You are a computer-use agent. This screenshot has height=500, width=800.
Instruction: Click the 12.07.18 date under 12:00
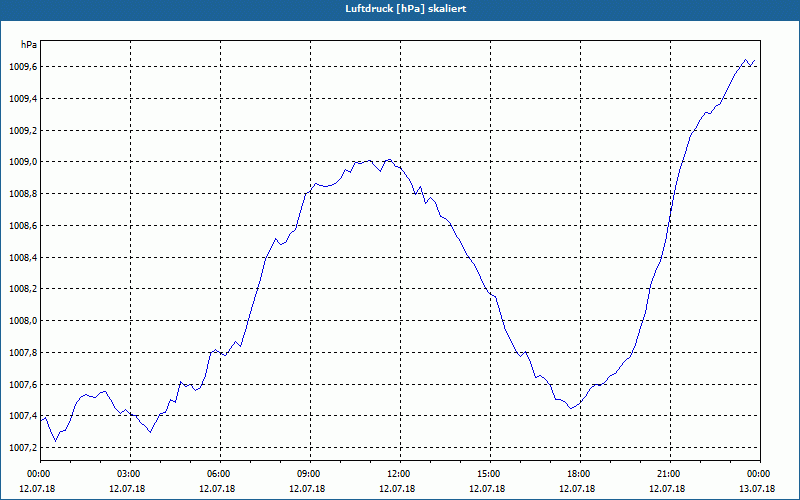[397, 489]
